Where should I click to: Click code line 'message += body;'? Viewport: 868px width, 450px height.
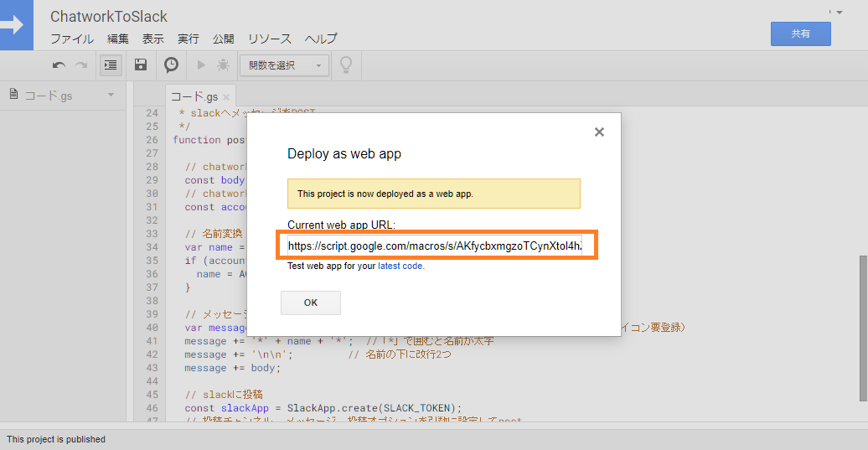(x=233, y=368)
